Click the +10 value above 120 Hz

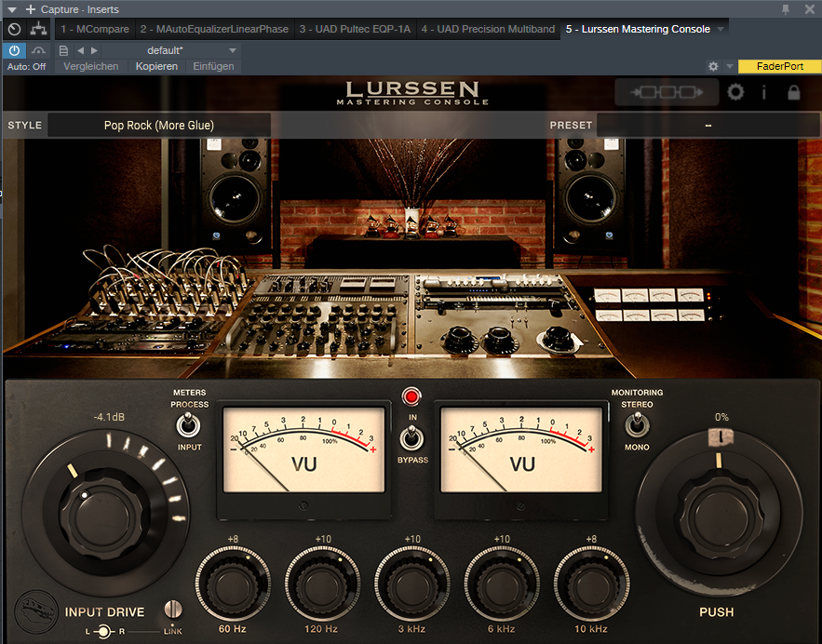coord(323,539)
